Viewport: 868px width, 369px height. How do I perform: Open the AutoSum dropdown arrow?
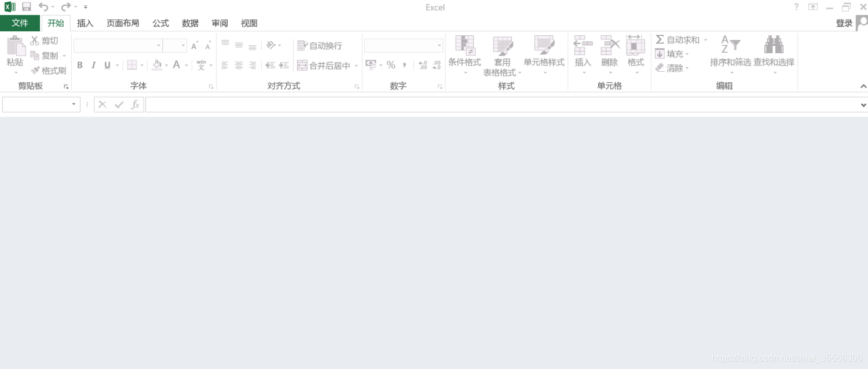click(705, 40)
